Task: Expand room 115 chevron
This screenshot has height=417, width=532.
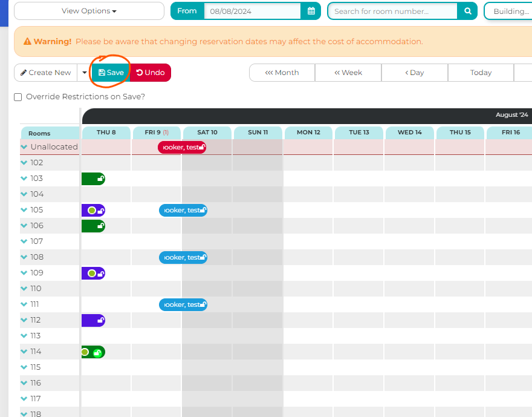Action: coord(24,367)
